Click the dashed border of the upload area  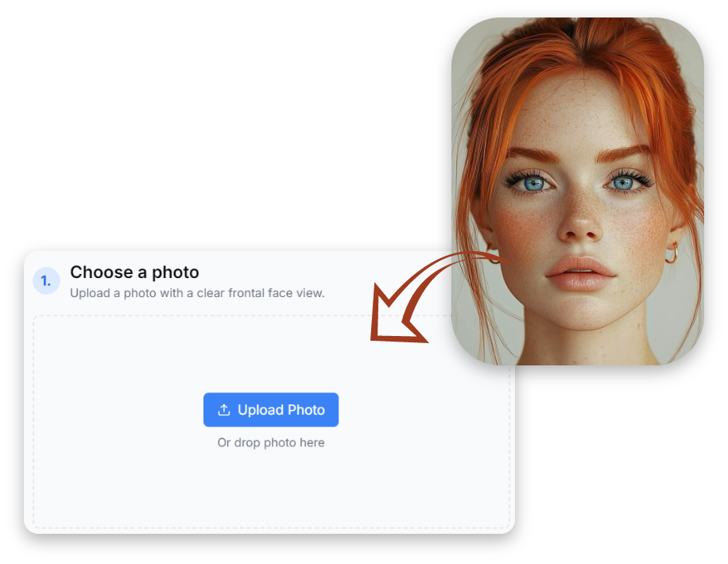(159, 314)
